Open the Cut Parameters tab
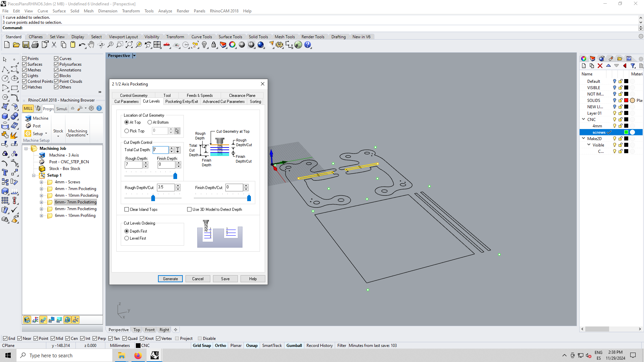The image size is (644, 362). coord(126,102)
